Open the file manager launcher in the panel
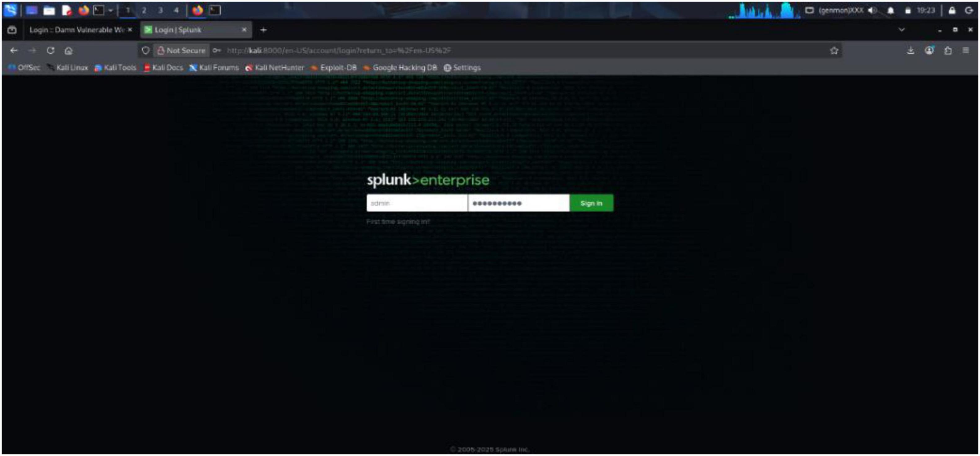The width and height of the screenshot is (980, 456). tap(49, 10)
